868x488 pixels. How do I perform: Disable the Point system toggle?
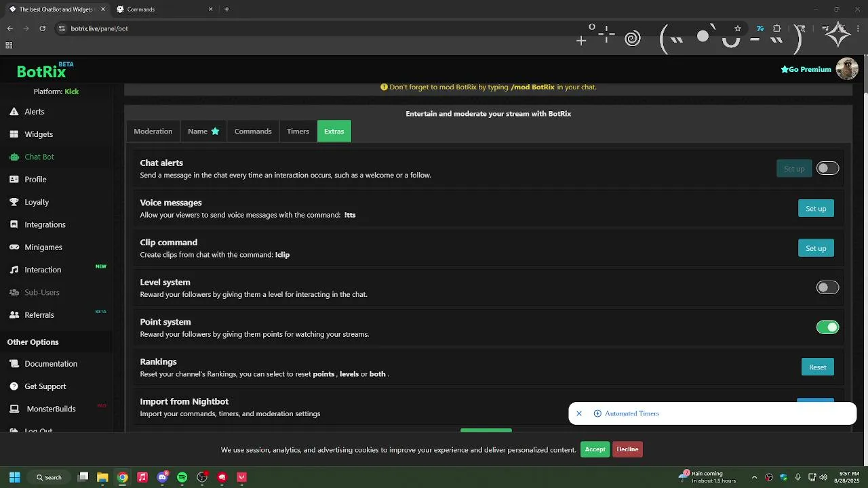coord(827,327)
